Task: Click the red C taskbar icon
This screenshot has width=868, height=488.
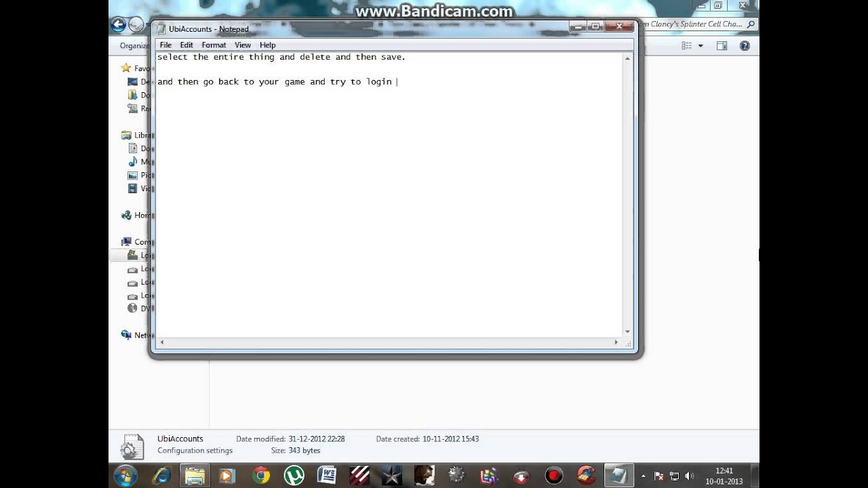Action: click(x=587, y=475)
